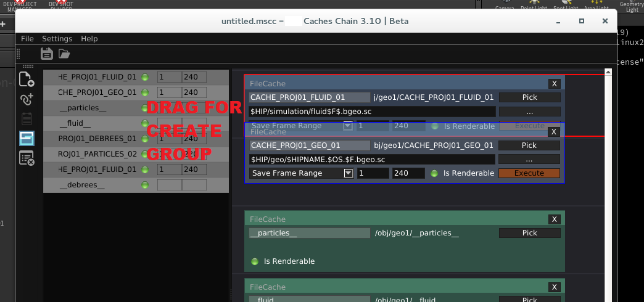Viewport: 644px width, 302px height.
Task: Click Pick button on __particles__ card
Action: [x=529, y=233]
